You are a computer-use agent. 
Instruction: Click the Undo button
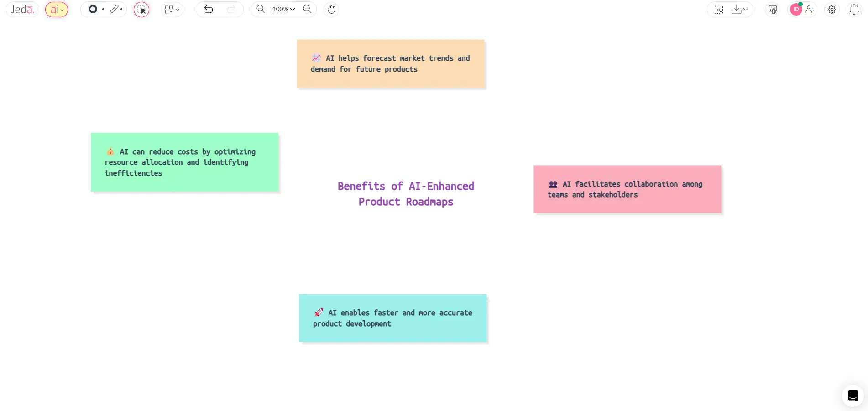point(209,9)
